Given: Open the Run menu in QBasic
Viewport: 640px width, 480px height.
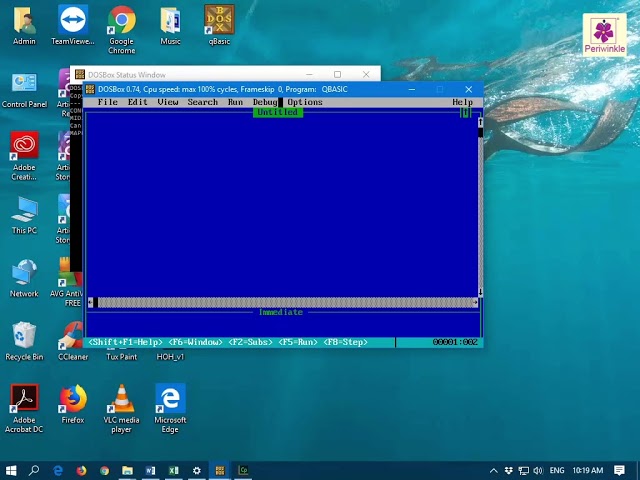Looking at the screenshot, I should (x=236, y=102).
